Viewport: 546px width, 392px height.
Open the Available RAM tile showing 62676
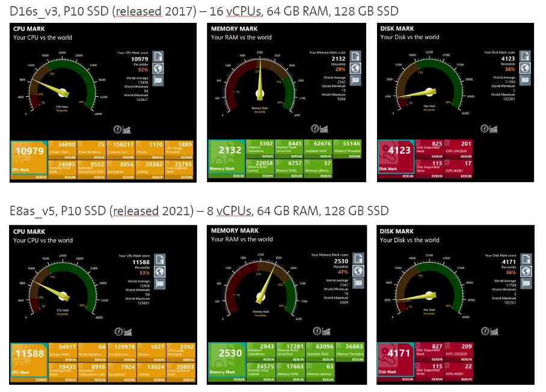click(318, 149)
